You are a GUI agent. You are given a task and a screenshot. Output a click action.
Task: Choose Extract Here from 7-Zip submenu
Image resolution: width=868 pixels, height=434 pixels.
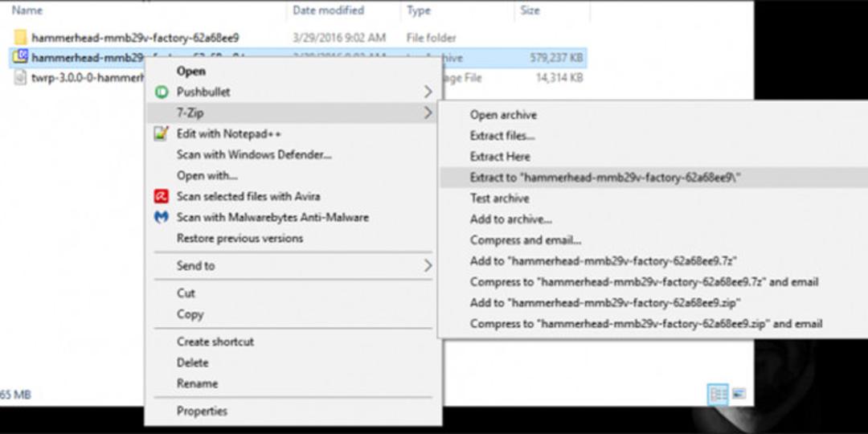coord(500,157)
